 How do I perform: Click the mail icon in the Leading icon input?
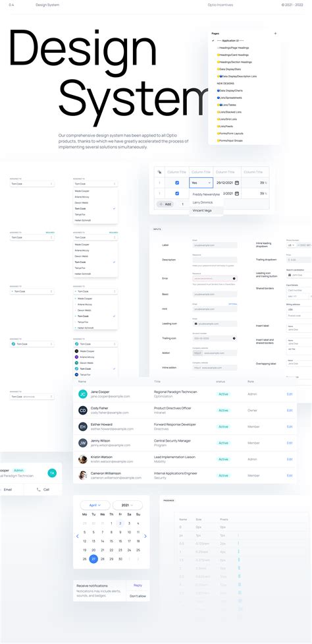[x=196, y=324]
